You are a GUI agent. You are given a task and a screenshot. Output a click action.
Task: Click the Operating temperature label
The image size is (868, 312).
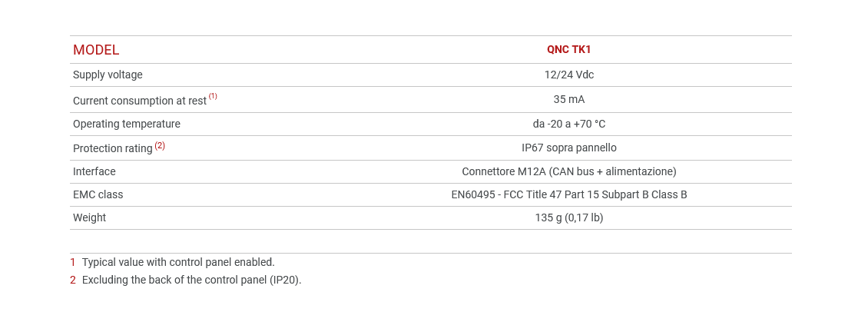coord(126,124)
